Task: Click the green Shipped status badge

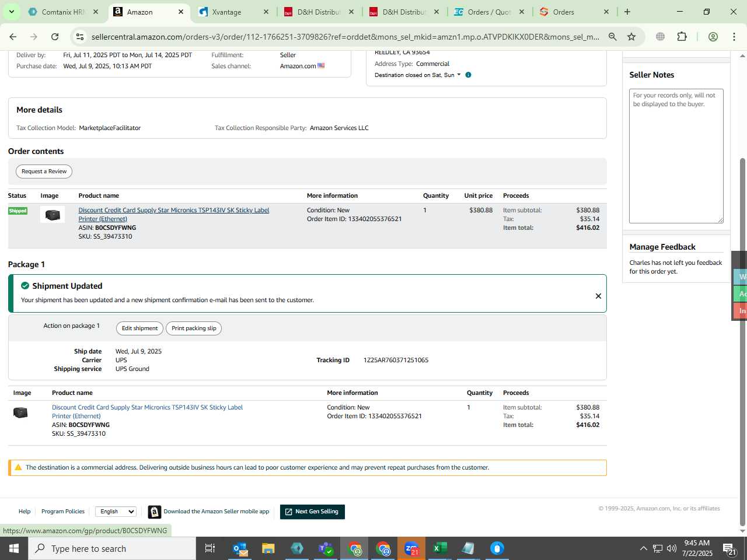Action: click(x=18, y=211)
